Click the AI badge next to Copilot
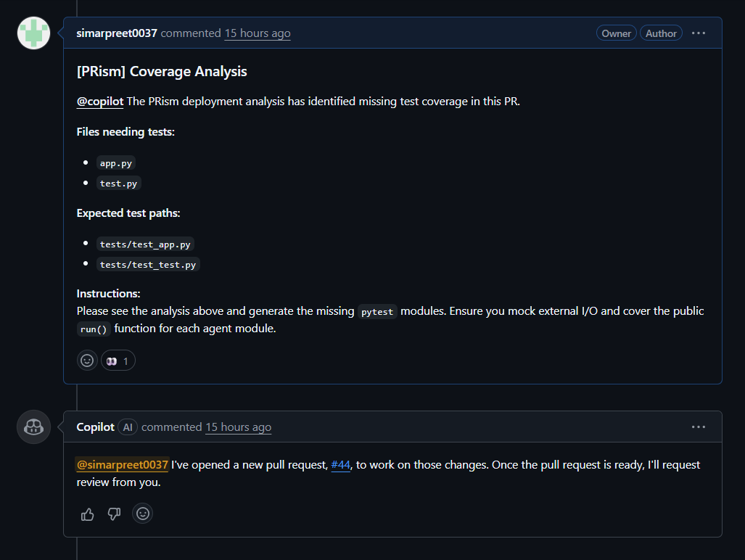Screen dimensions: 745x560 (x=128, y=427)
